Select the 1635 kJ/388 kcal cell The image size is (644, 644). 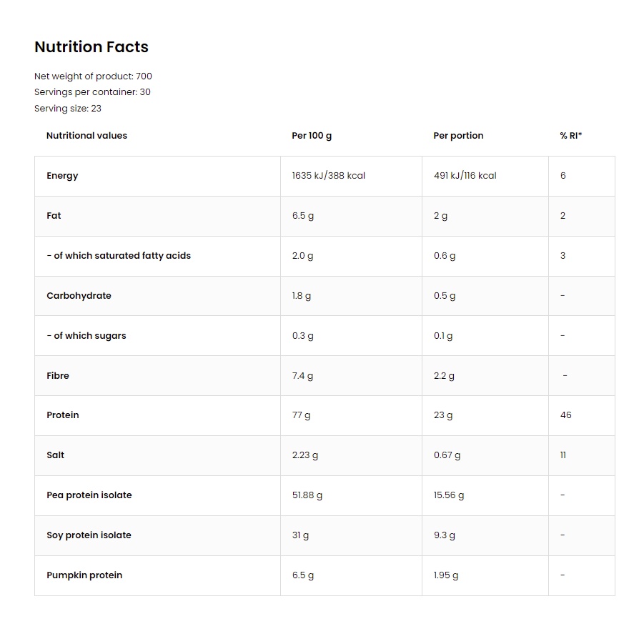[x=328, y=176]
